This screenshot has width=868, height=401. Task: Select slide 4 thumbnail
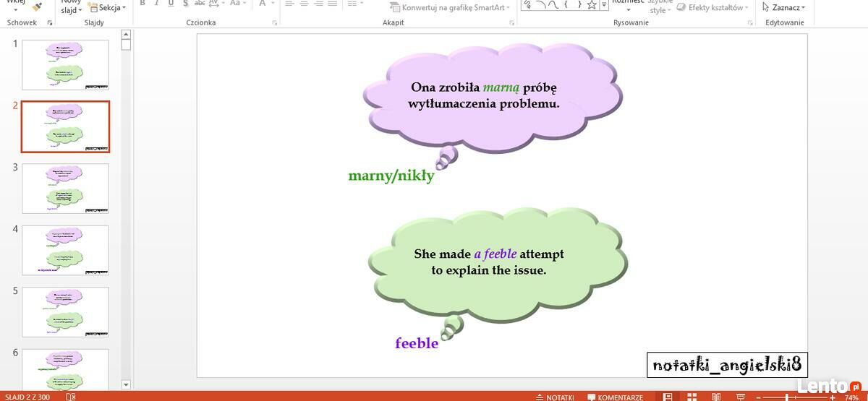[65, 250]
